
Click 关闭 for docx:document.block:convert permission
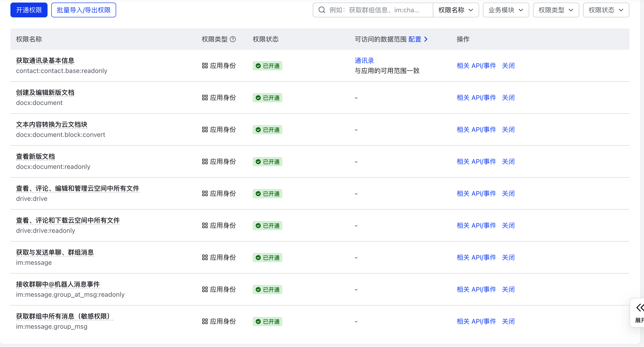[508, 130]
